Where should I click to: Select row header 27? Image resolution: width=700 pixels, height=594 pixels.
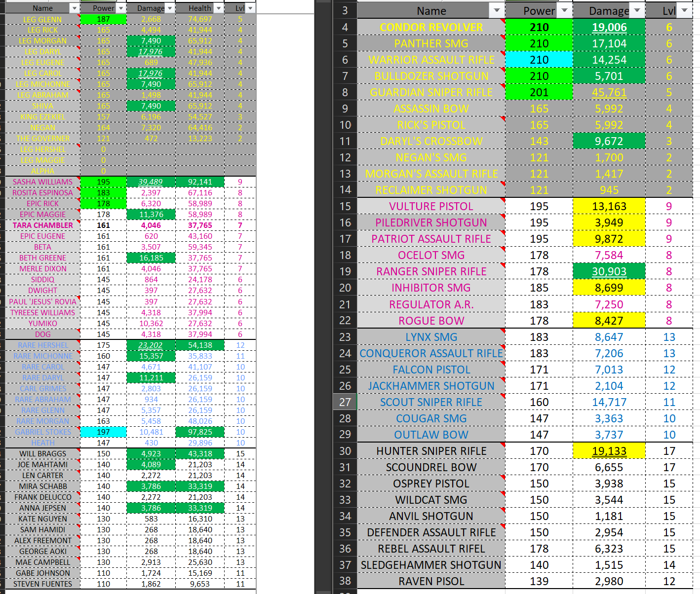[345, 402]
